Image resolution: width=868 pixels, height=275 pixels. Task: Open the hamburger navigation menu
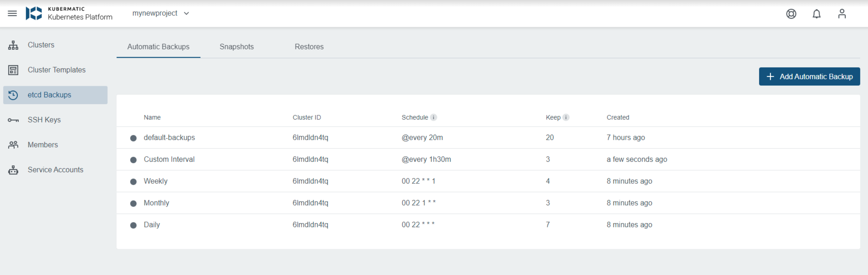pyautogui.click(x=12, y=13)
